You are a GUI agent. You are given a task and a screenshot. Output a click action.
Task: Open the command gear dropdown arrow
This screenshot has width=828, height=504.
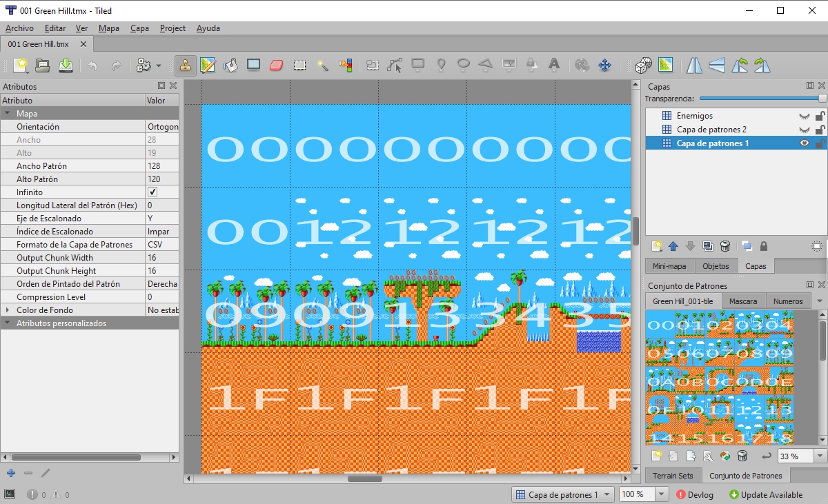pyautogui.click(x=159, y=66)
